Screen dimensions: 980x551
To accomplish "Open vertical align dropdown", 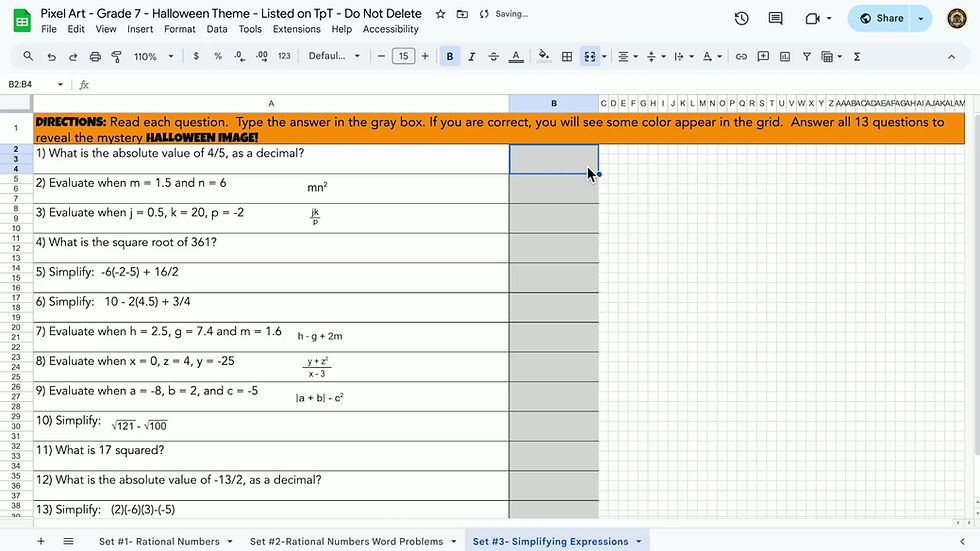I will [x=656, y=56].
